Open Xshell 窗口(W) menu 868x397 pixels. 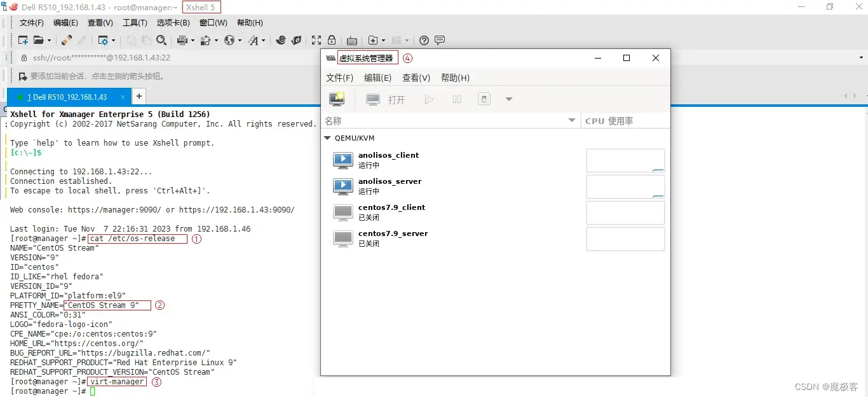213,22
